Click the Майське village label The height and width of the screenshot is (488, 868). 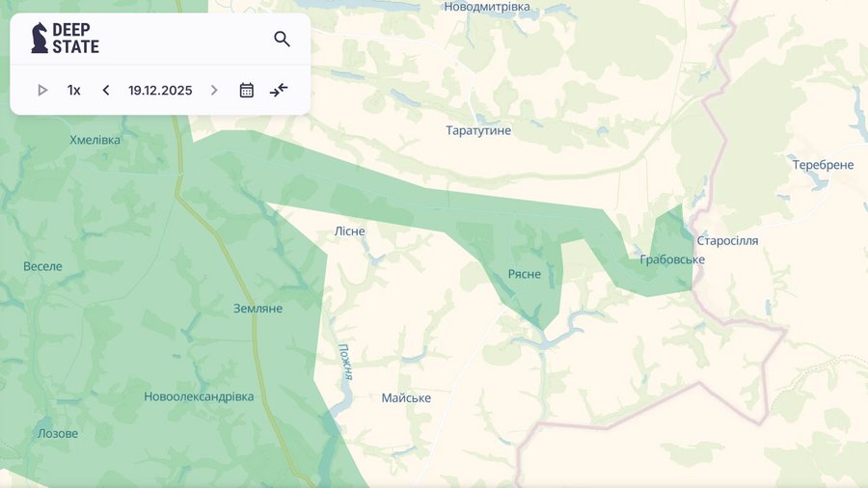coord(406,398)
